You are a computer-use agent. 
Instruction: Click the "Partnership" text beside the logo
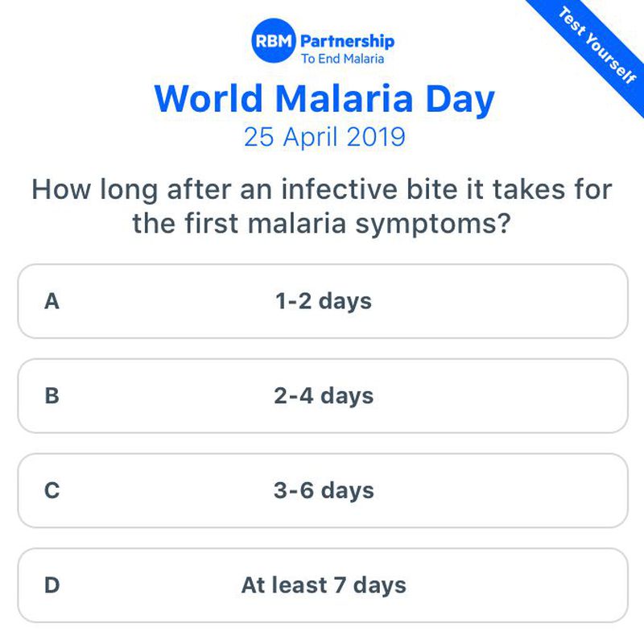tap(347, 40)
